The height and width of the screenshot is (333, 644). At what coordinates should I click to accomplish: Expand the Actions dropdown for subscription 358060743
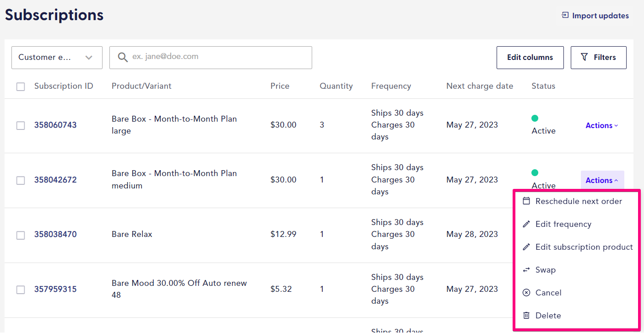[x=601, y=125]
